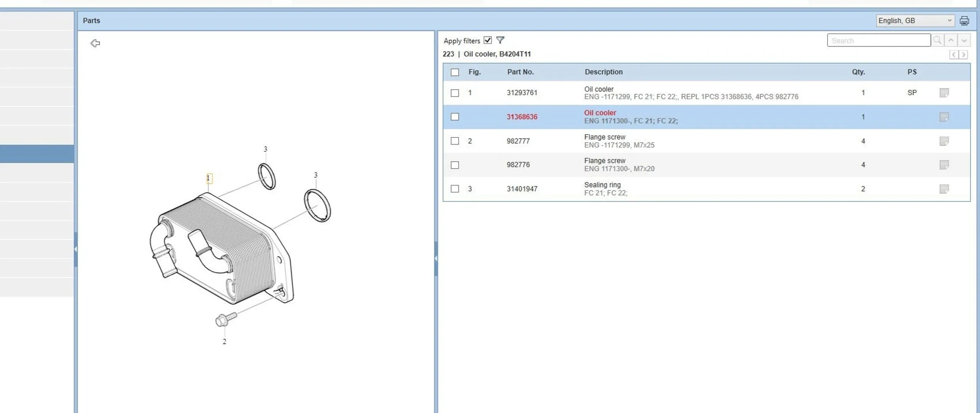Screen dimensions: 980x413
Task: Select part number 31293761
Action: click(x=522, y=93)
